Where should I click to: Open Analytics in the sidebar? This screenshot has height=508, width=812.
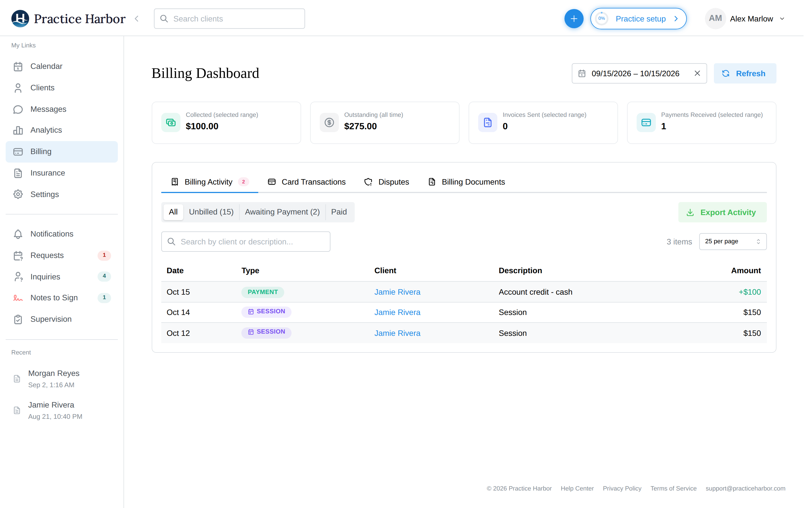point(62,130)
